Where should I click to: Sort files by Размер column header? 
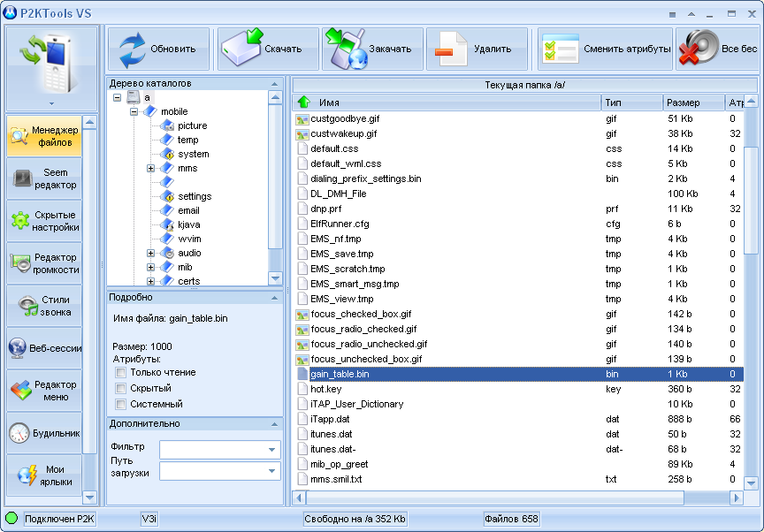[x=693, y=103]
